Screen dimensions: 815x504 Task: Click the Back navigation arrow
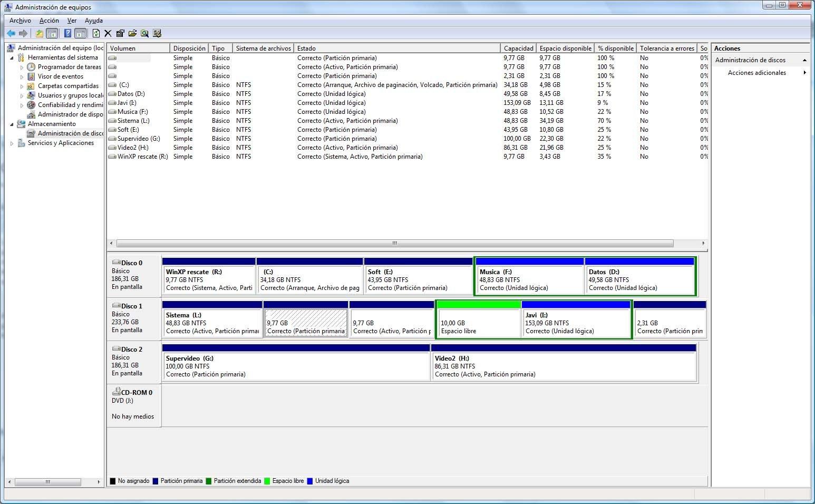click(x=11, y=33)
